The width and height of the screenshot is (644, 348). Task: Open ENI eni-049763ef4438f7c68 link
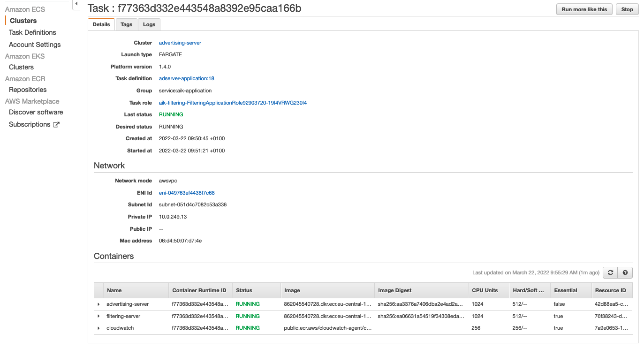[187, 193]
